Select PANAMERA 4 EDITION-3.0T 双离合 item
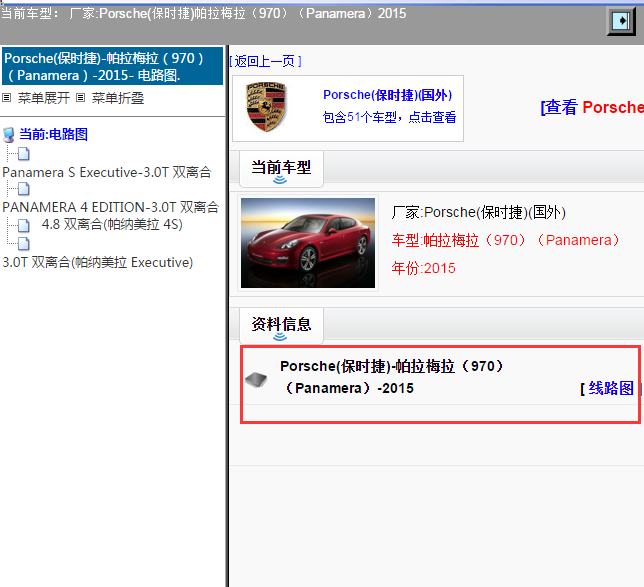The width and height of the screenshot is (644, 587). [x=110, y=207]
